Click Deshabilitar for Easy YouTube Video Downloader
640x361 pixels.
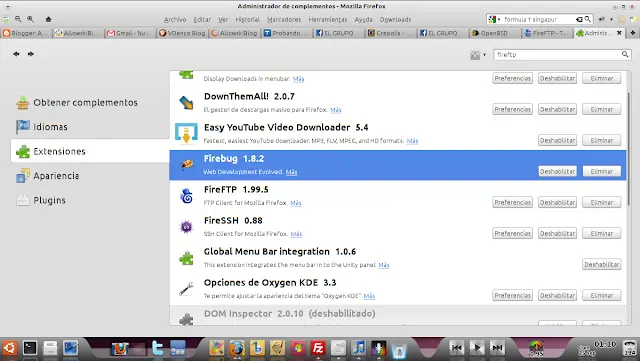pos(558,140)
